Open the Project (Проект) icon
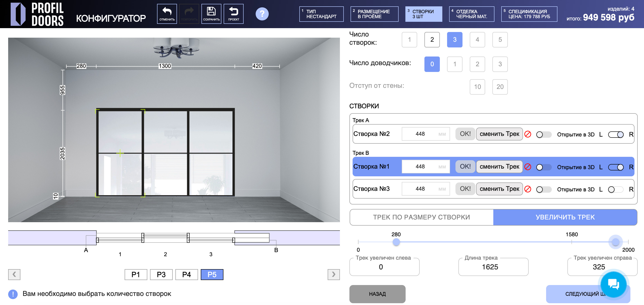The image size is (644, 305). [233, 14]
